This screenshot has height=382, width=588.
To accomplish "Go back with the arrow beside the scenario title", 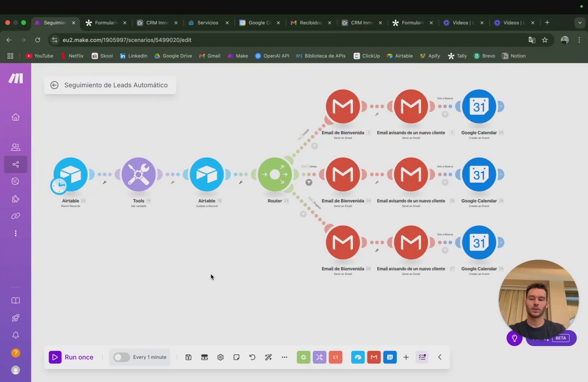I will (x=54, y=85).
